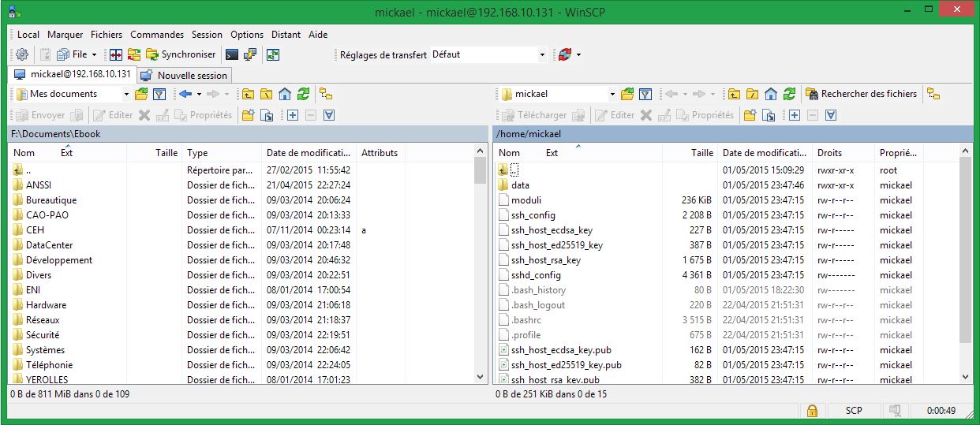Click local panel Open directory icon
This screenshot has height=425, width=980.
point(141,94)
